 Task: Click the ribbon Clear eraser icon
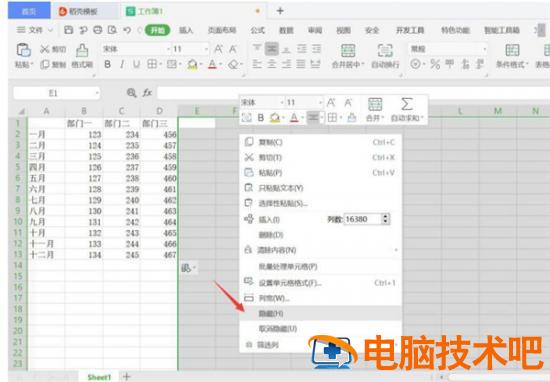(x=233, y=65)
